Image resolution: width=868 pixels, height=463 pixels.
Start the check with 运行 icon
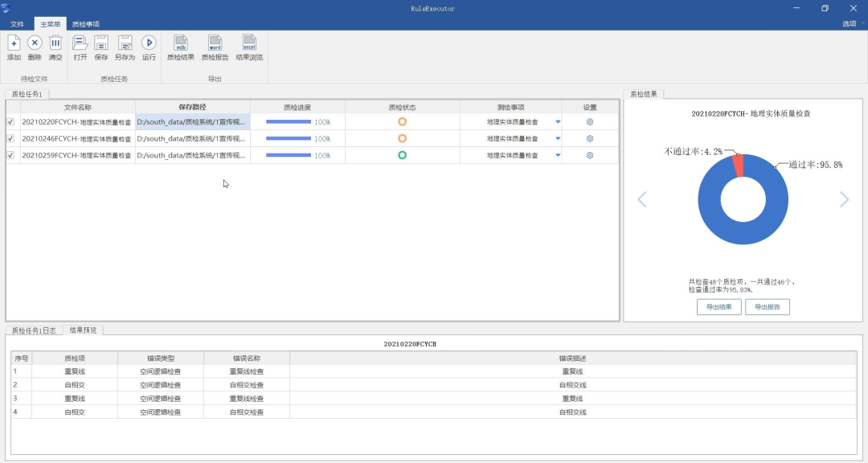(149, 43)
